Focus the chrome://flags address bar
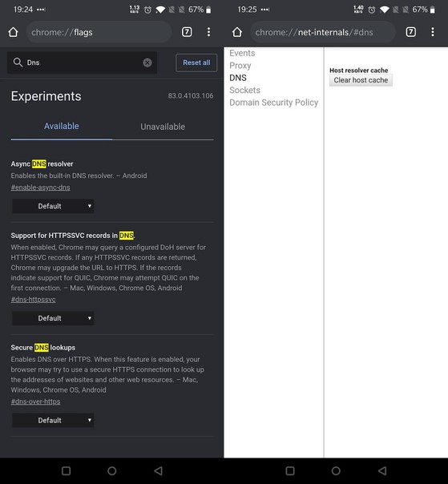The width and height of the screenshot is (448, 484). click(x=99, y=32)
